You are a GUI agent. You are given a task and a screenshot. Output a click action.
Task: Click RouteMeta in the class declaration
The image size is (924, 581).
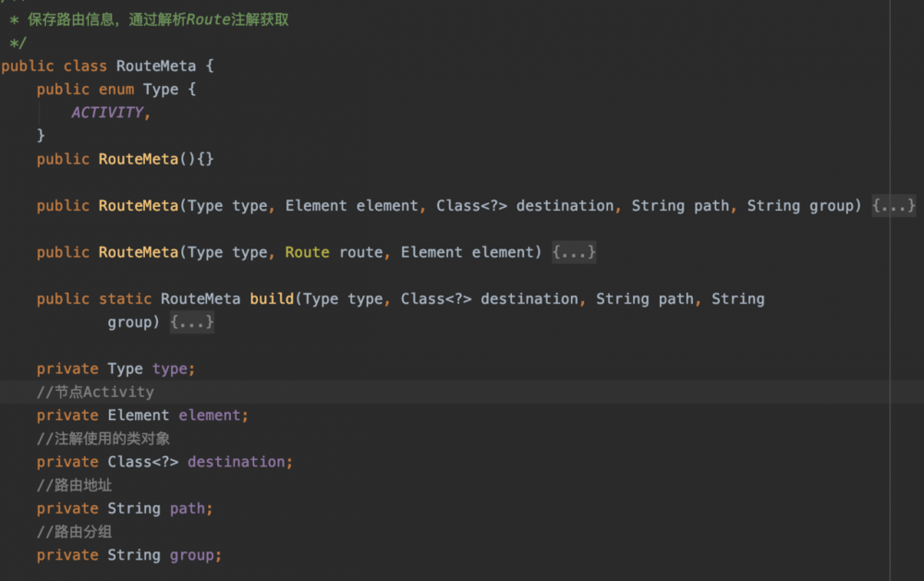[x=152, y=66]
